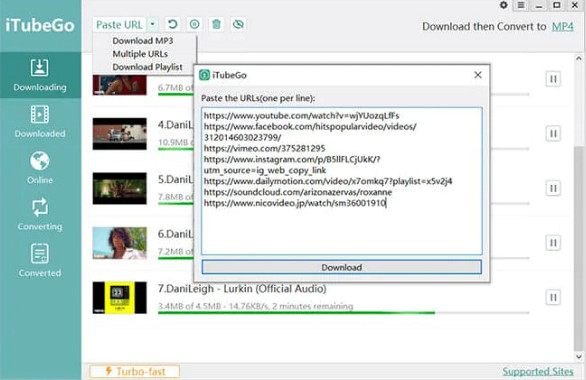
Task: Click thumbnail of Lurkin Official Audio
Action: coord(120,298)
